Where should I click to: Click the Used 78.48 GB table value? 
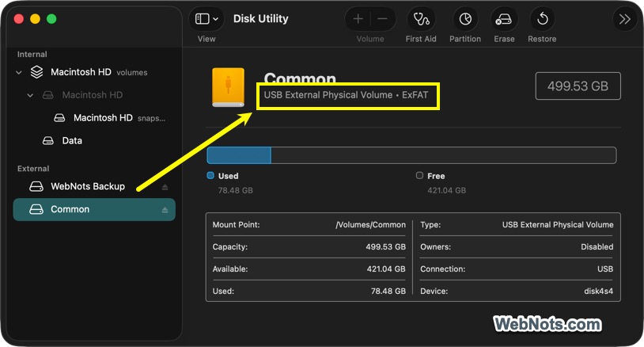coord(388,291)
